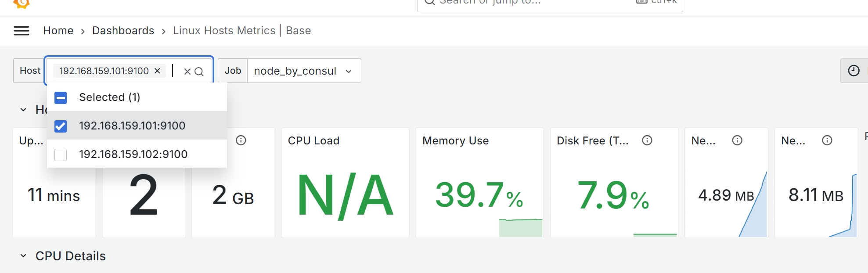This screenshot has height=273, width=868.
Task: Check host 192.168.159.102:9100
Action: point(61,154)
